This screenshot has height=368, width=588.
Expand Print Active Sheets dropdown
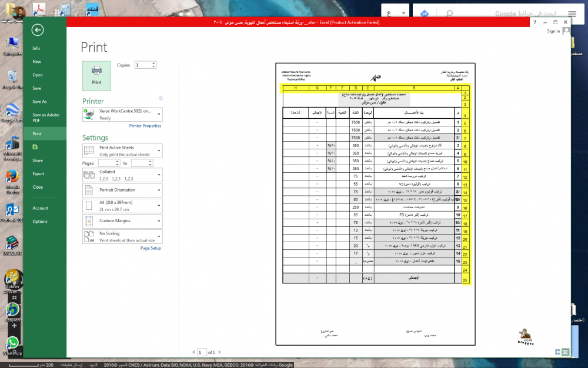(x=159, y=150)
